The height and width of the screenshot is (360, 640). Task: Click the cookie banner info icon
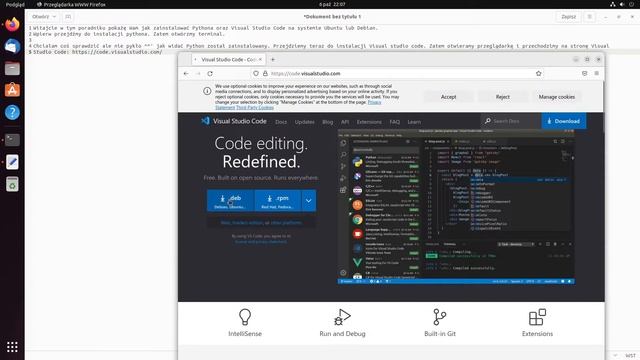(x=207, y=91)
